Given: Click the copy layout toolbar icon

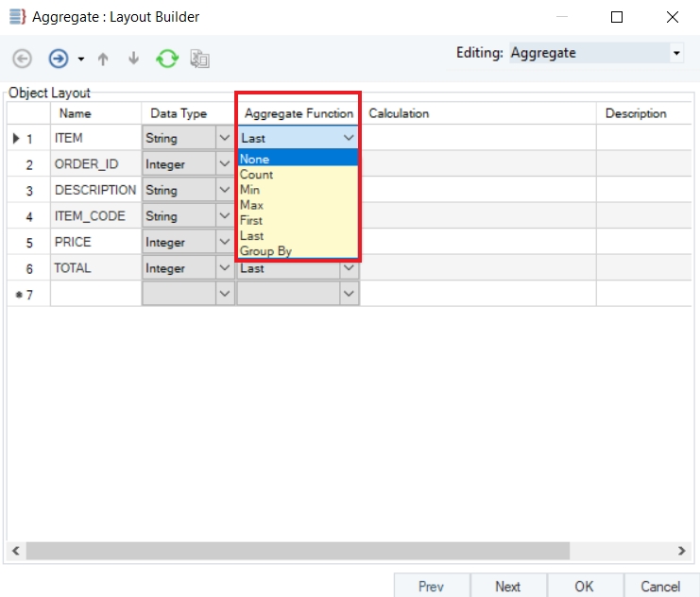Looking at the screenshot, I should pos(199,59).
